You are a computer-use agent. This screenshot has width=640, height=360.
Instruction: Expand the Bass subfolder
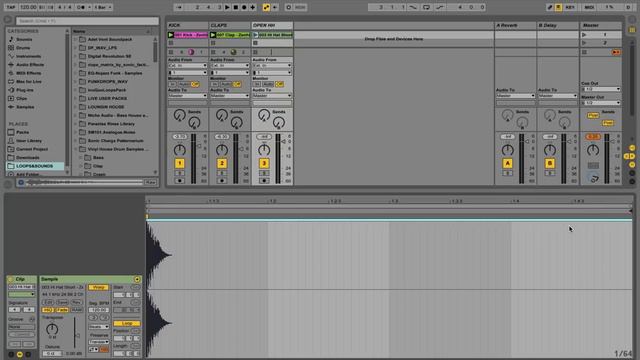(81, 158)
